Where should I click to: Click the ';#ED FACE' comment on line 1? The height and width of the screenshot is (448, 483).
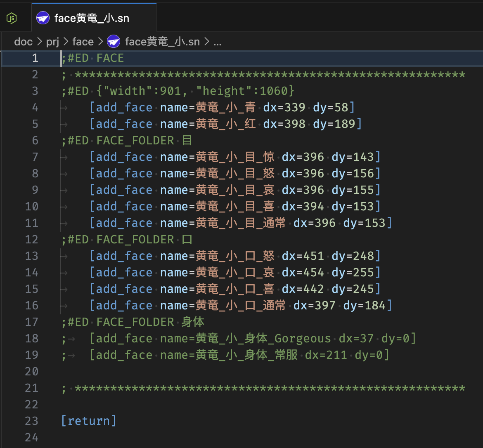(x=93, y=58)
